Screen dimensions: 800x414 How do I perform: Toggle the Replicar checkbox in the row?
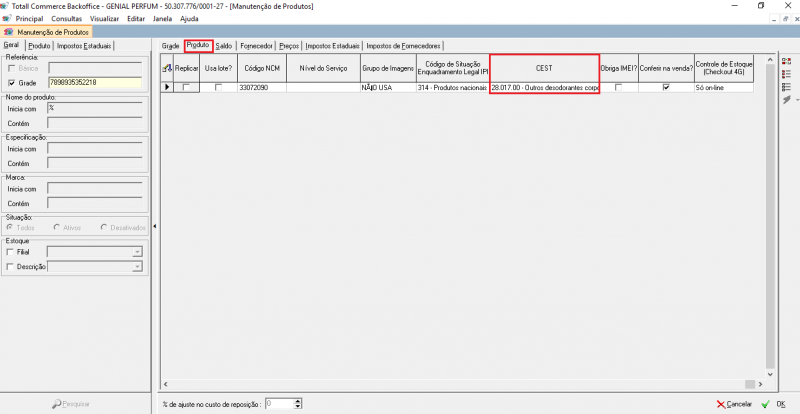tap(187, 88)
